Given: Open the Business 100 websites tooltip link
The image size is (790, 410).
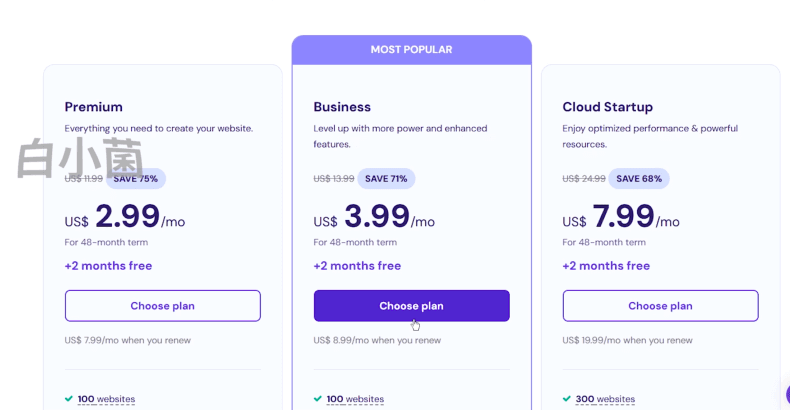Looking at the screenshot, I should tap(355, 399).
